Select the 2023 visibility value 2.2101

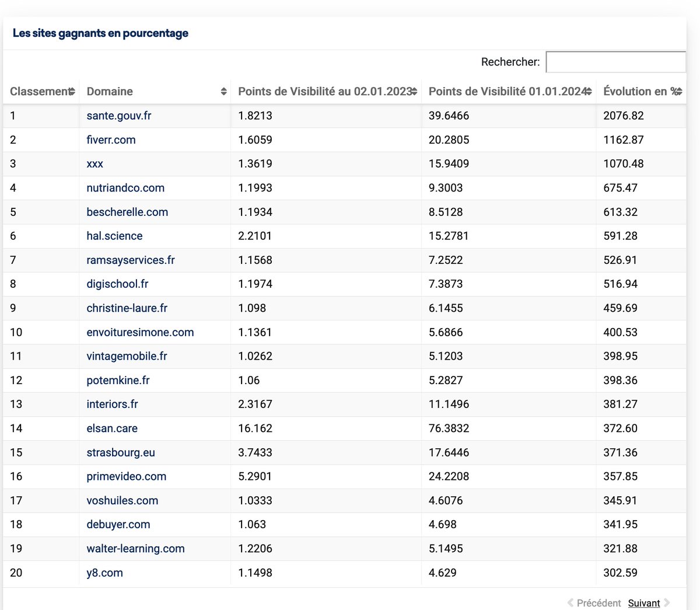coord(255,236)
